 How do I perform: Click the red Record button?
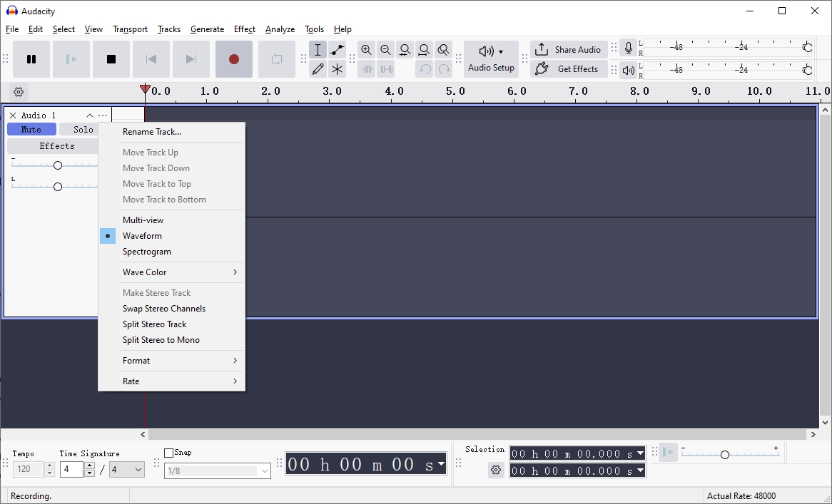pos(233,59)
